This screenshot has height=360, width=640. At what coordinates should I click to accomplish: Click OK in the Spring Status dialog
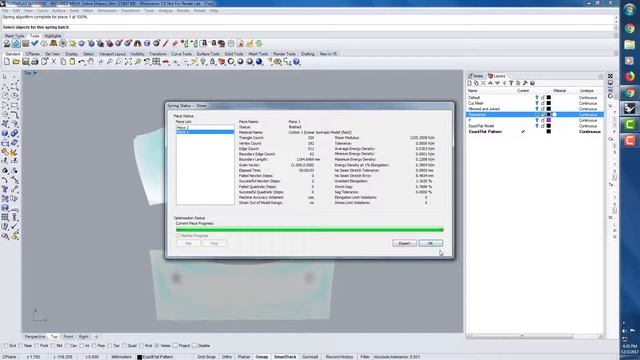(430, 243)
